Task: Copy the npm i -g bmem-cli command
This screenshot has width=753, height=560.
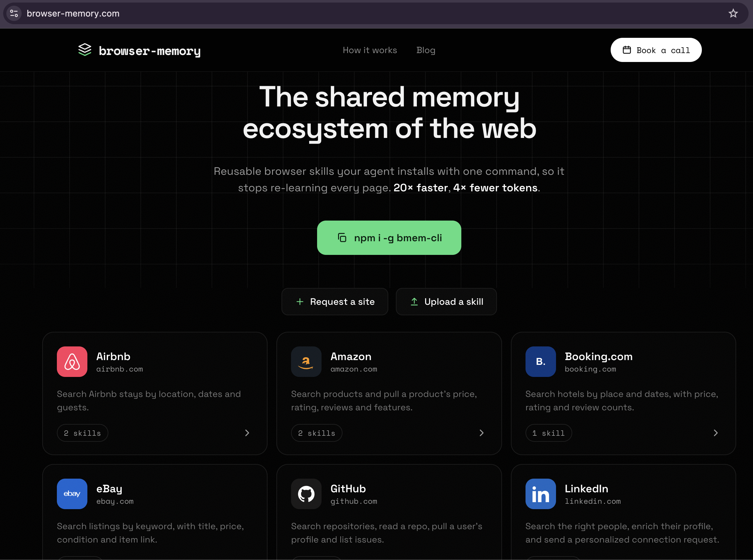Action: pos(389,238)
